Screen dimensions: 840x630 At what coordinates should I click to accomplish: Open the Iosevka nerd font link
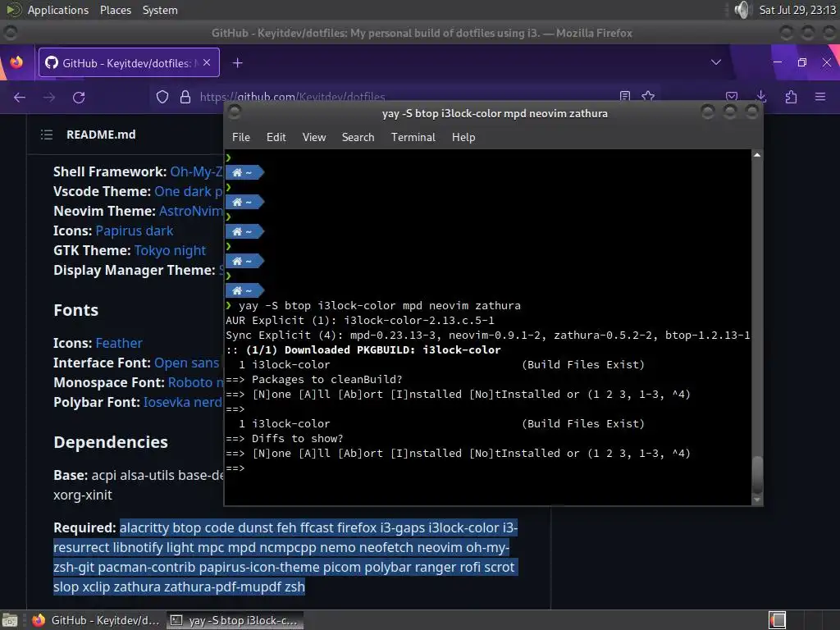point(183,402)
